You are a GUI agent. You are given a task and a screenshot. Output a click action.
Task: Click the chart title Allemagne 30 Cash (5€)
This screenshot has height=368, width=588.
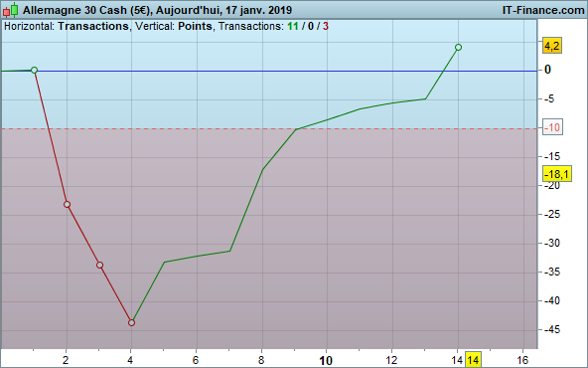(x=87, y=10)
